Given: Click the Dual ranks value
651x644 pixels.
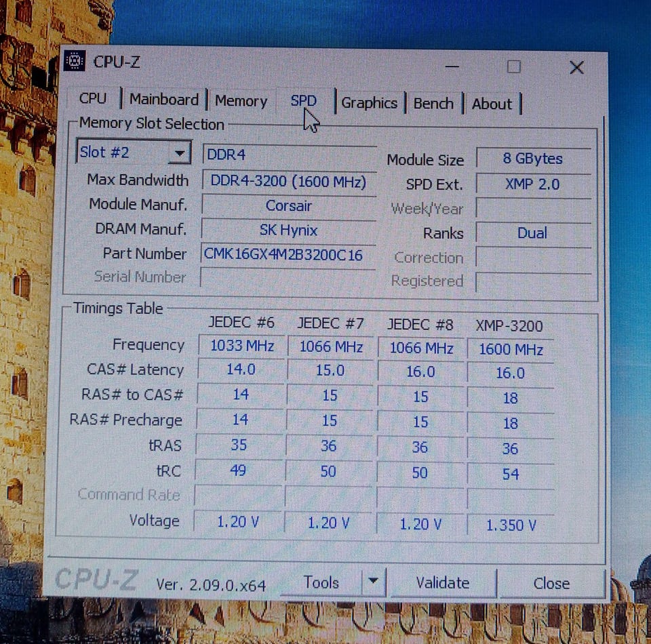Looking at the screenshot, I should [533, 233].
